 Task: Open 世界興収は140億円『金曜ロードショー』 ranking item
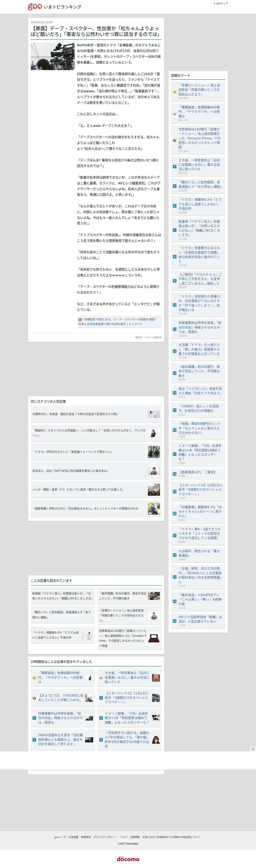(200, 138)
